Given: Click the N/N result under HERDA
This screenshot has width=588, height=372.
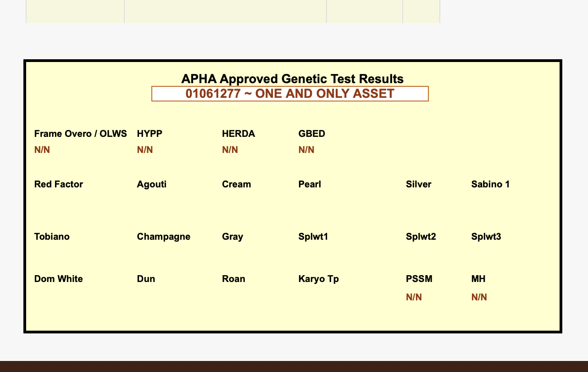Looking at the screenshot, I should (x=230, y=150).
